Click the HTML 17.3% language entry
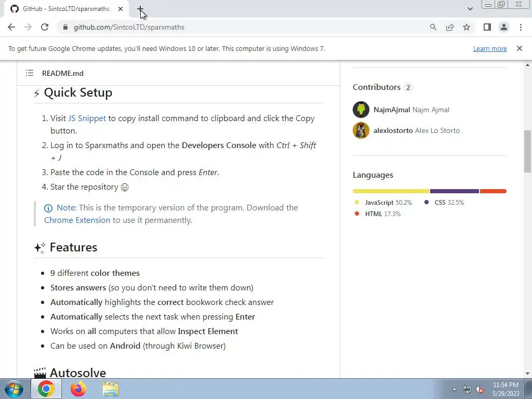The image size is (532, 399). click(378, 214)
